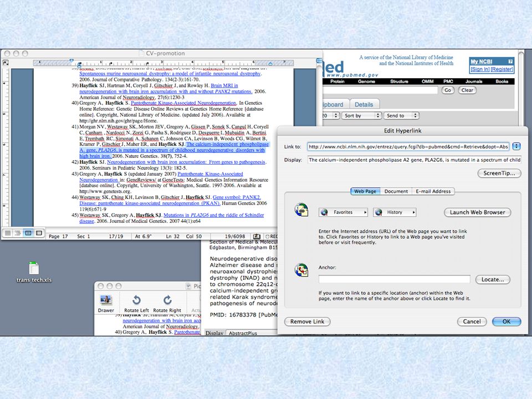
Task: Click 19/6098 word count in status bar
Action: coord(235,236)
